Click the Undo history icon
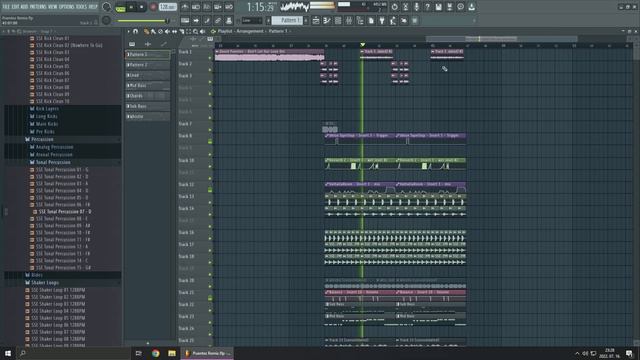This screenshot has width=640, height=360. 394,7
